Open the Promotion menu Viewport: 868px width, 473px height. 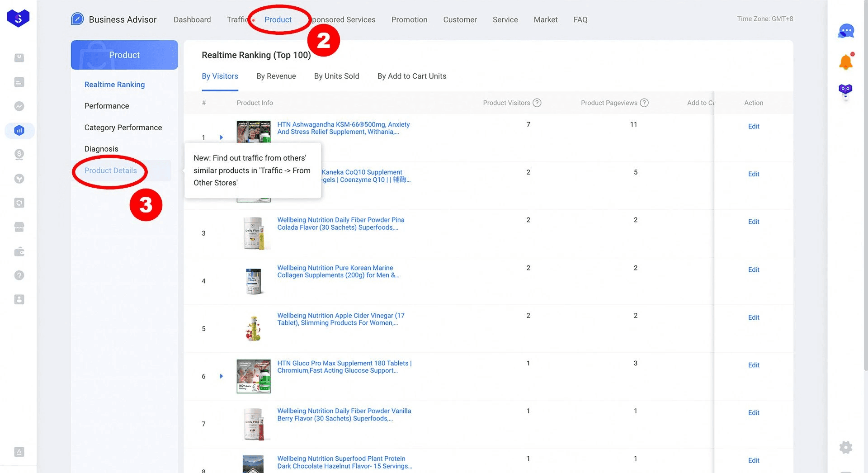(x=409, y=19)
